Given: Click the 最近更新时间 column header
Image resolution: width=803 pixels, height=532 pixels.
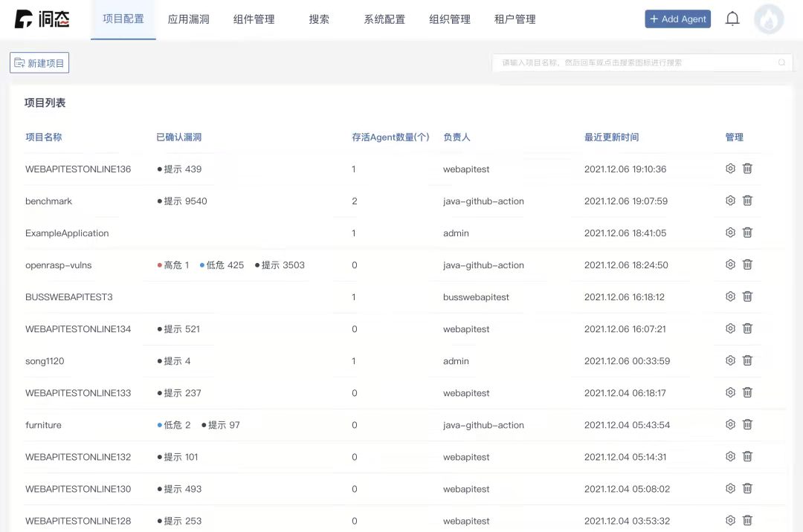Looking at the screenshot, I should (611, 137).
